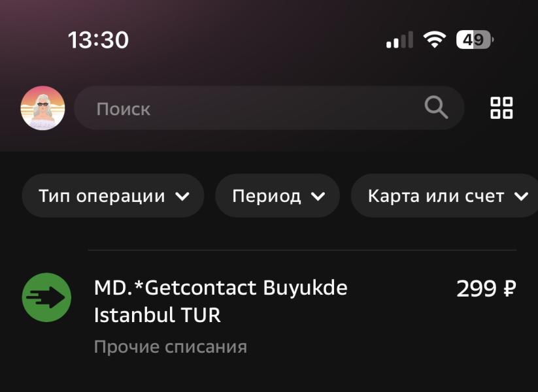Viewport: 538px width, 392px height.
Task: Tap the ruble currency symbol
Action: pos(510,288)
